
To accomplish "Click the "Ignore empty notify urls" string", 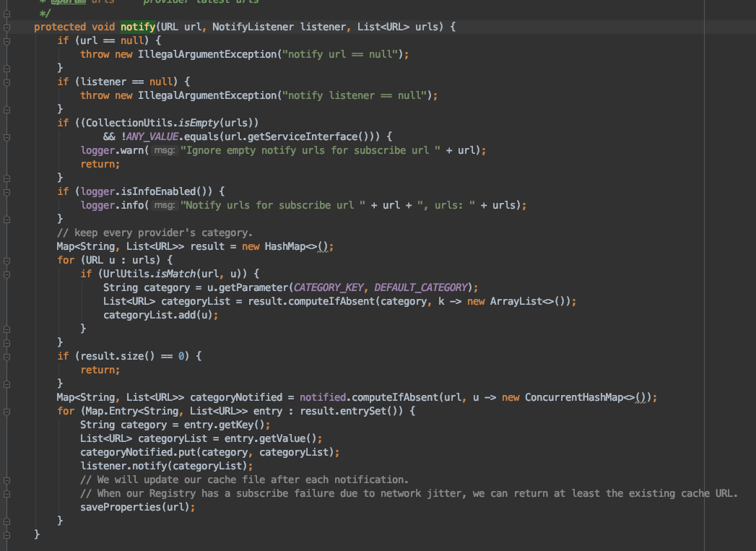I will [x=310, y=150].
